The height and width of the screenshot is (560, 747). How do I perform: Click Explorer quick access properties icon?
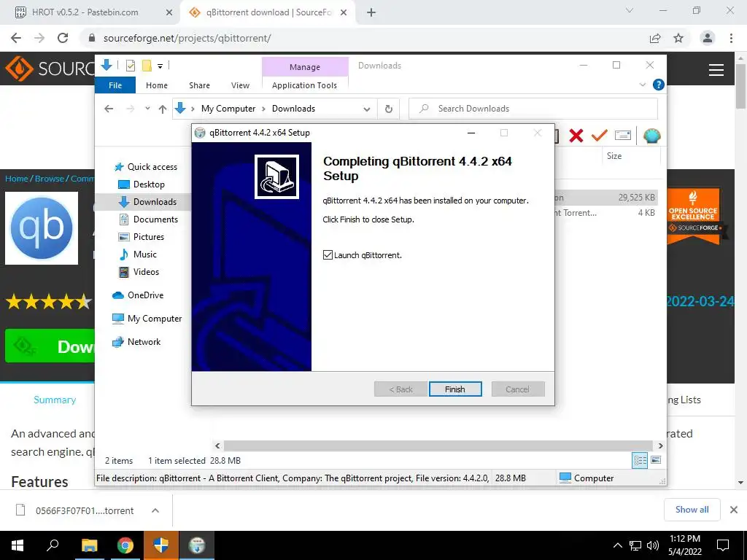point(130,66)
